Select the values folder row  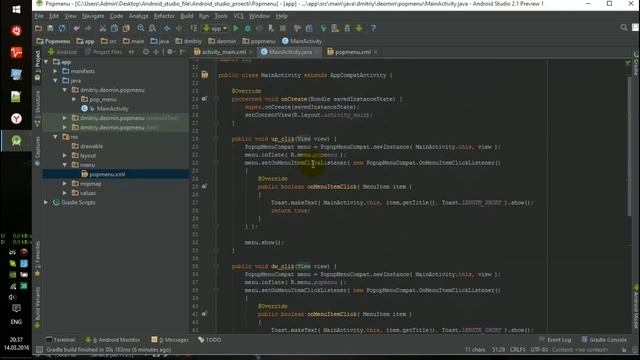tap(116, 193)
